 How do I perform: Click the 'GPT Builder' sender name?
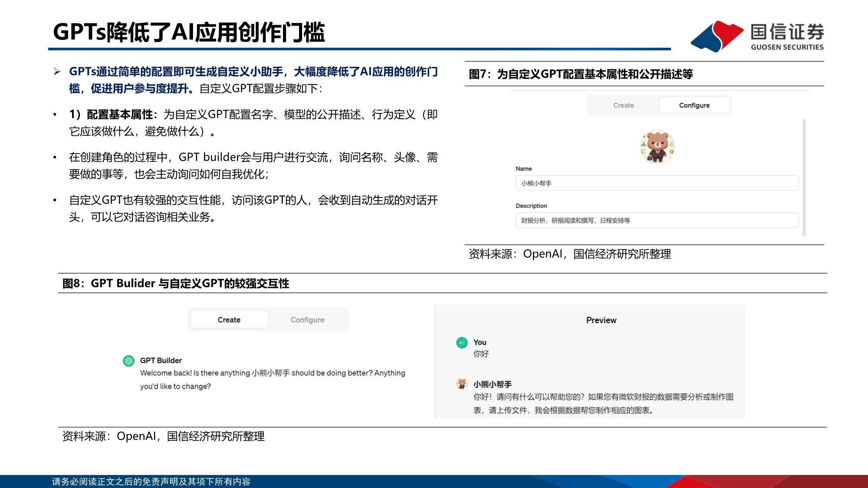click(161, 360)
